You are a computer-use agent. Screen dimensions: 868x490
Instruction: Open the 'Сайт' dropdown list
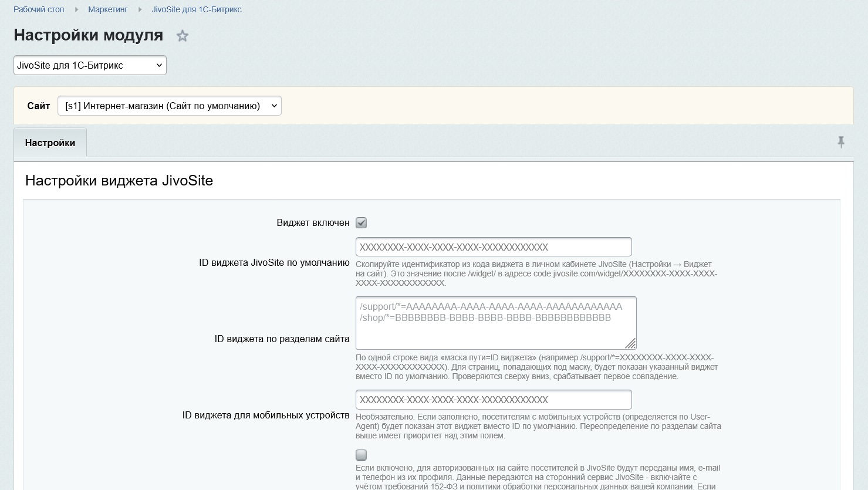[x=170, y=106]
